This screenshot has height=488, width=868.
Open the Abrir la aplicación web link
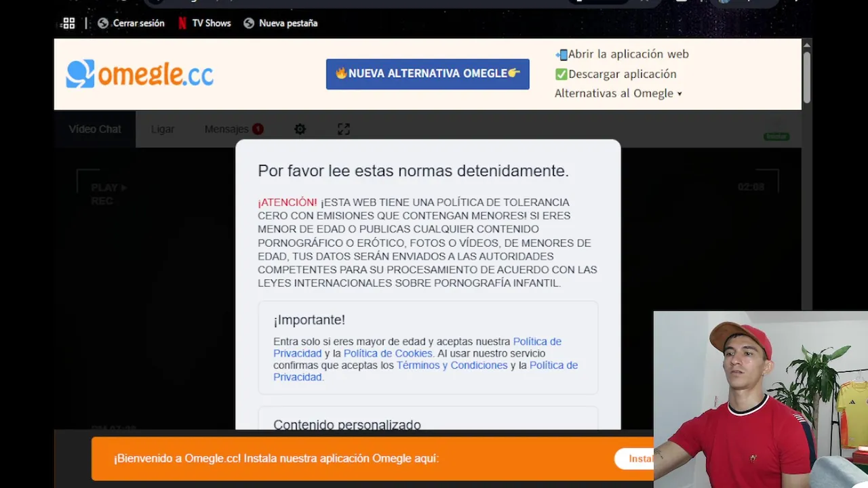click(622, 54)
